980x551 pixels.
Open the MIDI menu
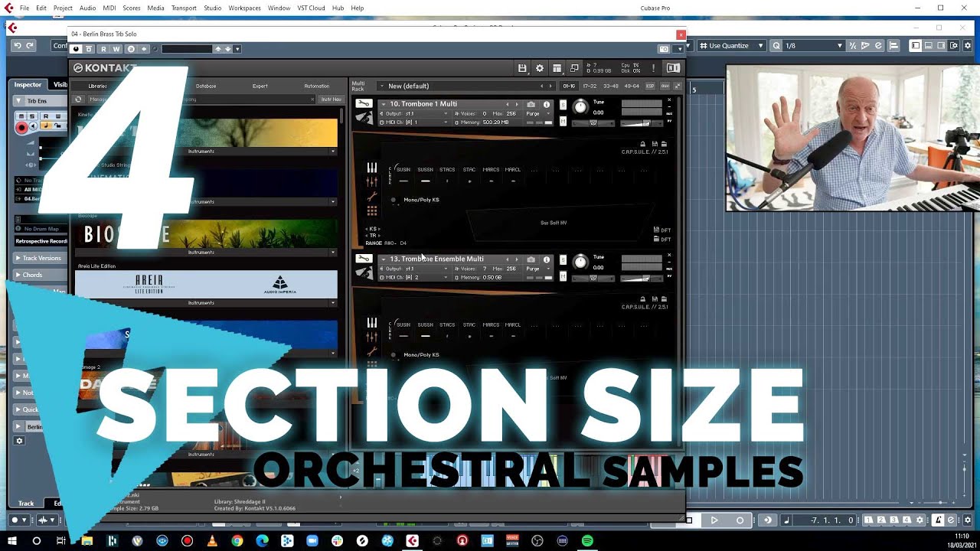[109, 8]
